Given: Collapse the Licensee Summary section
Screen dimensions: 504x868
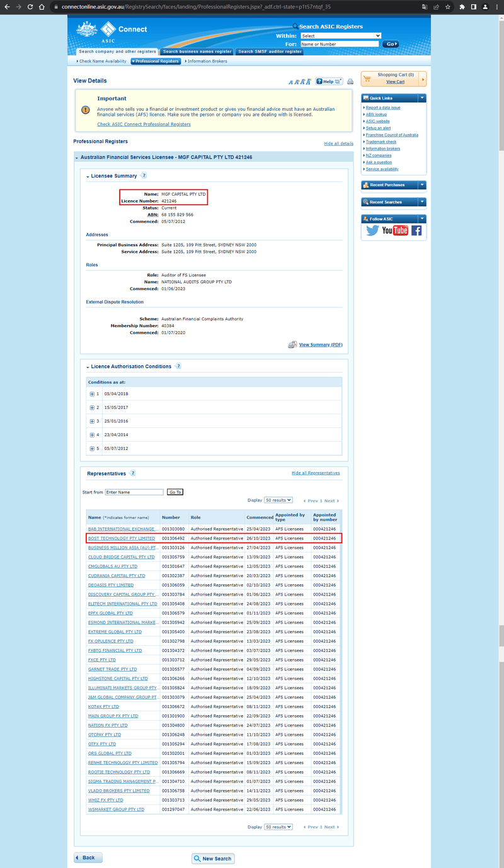Looking at the screenshot, I should point(88,176).
